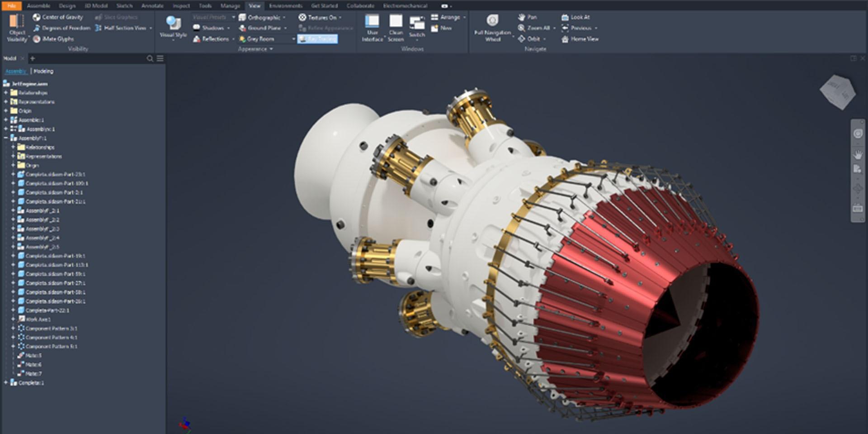Open the Environments ribbon tab

pyautogui.click(x=286, y=6)
